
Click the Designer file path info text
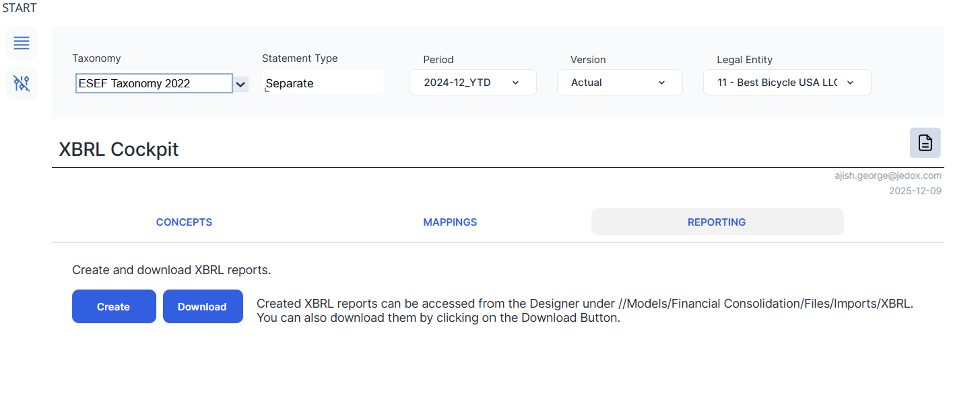[x=584, y=311]
